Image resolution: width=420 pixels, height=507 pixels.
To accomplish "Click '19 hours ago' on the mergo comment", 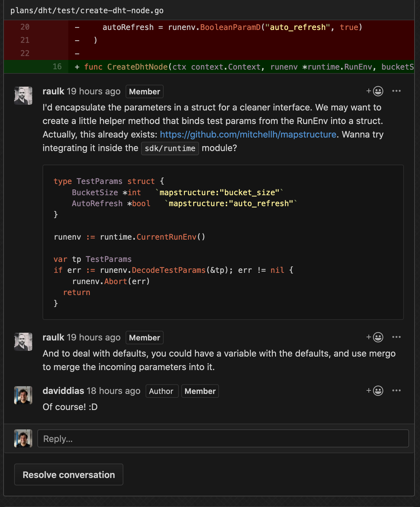I will click(94, 338).
